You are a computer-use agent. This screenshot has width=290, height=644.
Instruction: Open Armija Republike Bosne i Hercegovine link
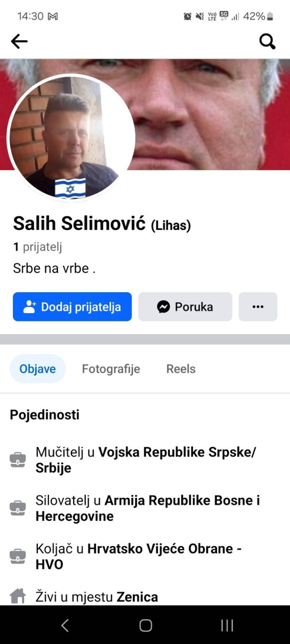click(147, 508)
